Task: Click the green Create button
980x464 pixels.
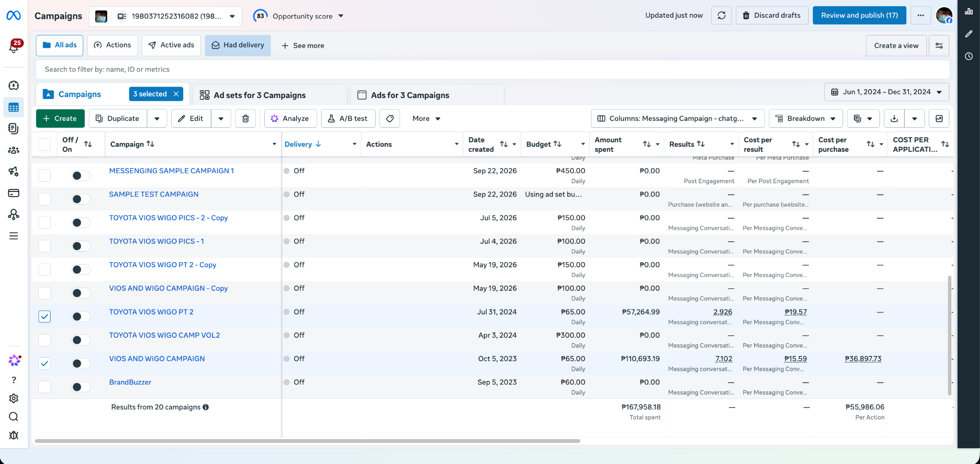Action: 60,119
